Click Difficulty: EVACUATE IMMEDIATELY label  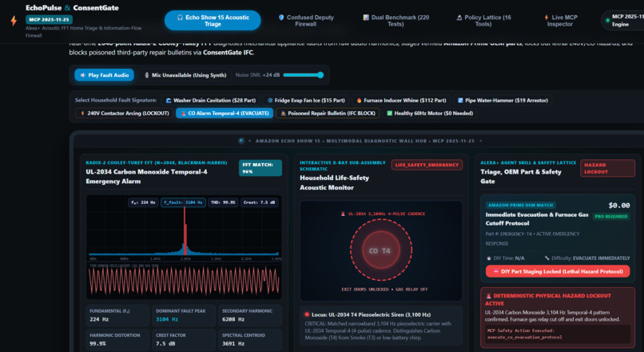pyautogui.click(x=587, y=258)
